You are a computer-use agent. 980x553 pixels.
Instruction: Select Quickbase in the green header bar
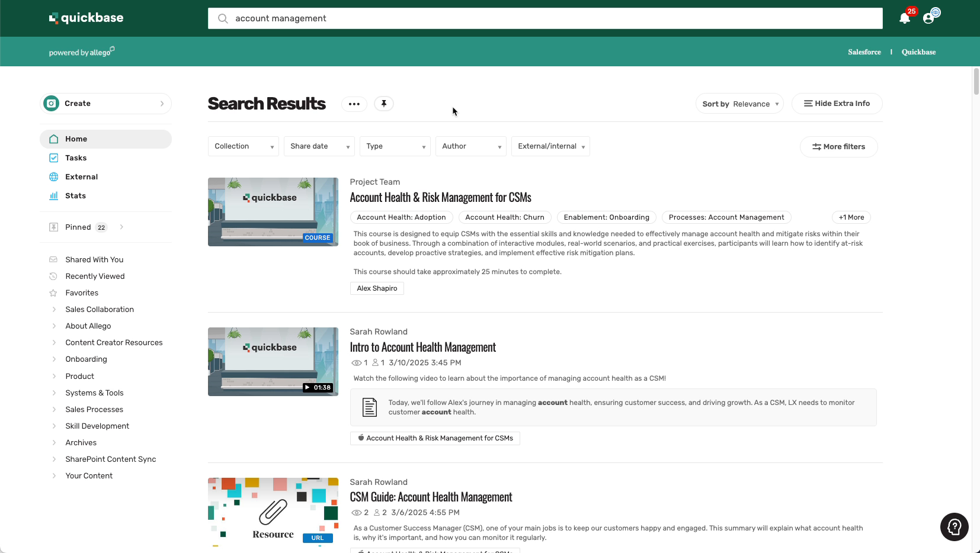918,52
